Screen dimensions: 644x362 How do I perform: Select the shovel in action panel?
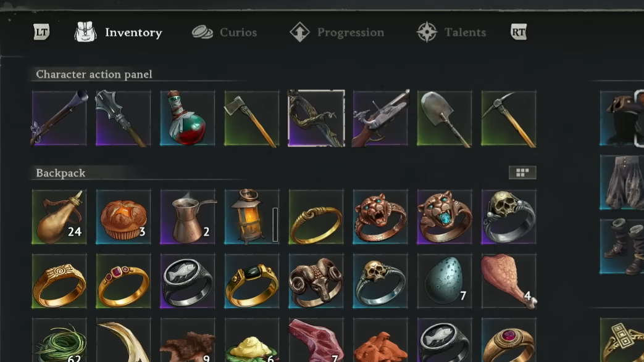click(x=445, y=118)
